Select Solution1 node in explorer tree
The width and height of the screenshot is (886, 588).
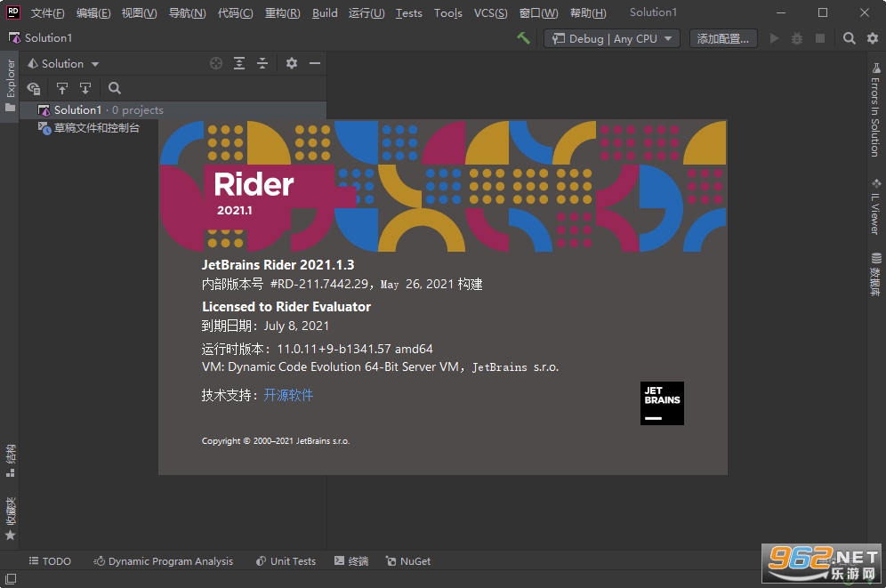point(173,110)
